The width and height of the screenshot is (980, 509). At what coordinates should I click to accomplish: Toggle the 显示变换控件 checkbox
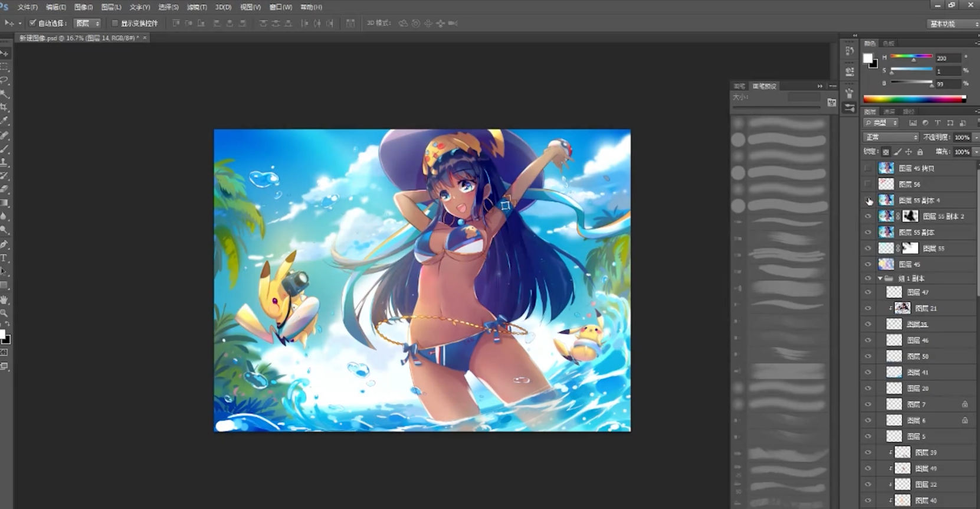click(x=115, y=23)
